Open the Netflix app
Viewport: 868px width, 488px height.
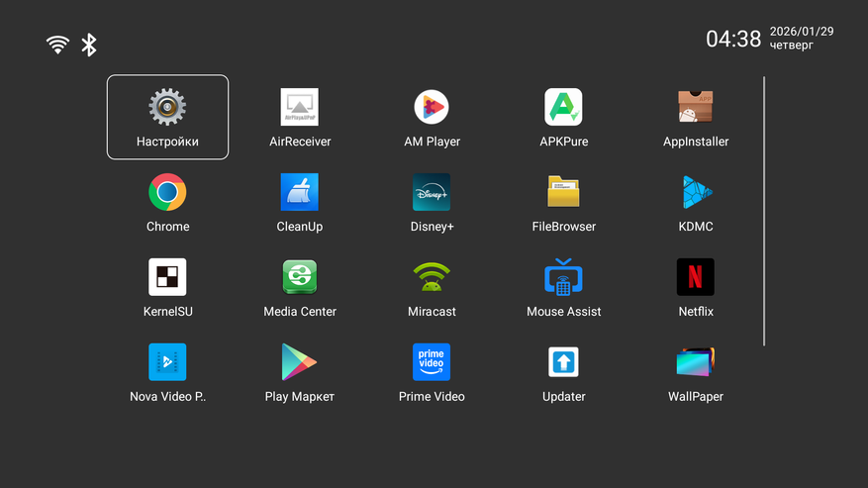click(x=696, y=277)
